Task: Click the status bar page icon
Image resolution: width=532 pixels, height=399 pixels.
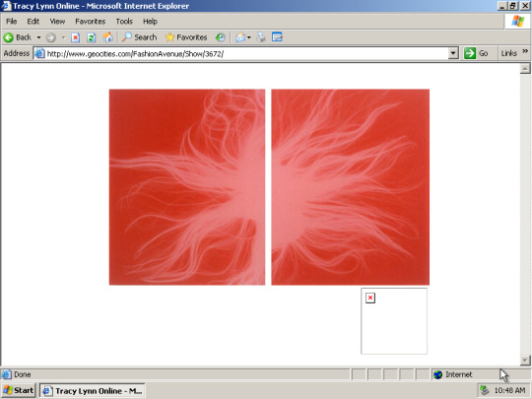Action: coord(6,374)
